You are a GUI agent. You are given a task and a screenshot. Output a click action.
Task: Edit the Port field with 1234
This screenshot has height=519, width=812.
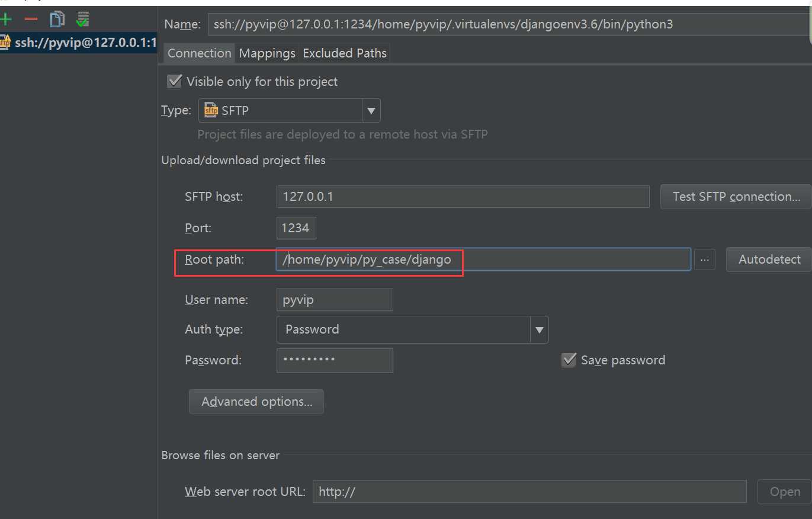click(x=296, y=228)
